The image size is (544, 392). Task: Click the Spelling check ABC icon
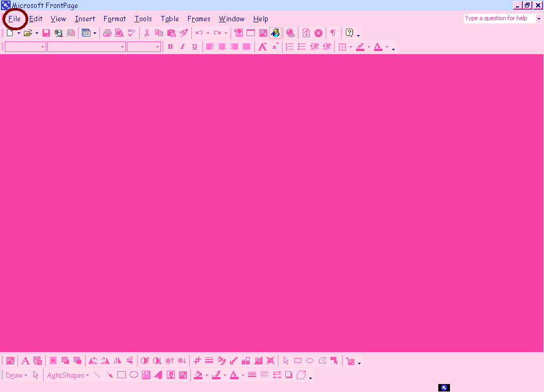tap(132, 33)
